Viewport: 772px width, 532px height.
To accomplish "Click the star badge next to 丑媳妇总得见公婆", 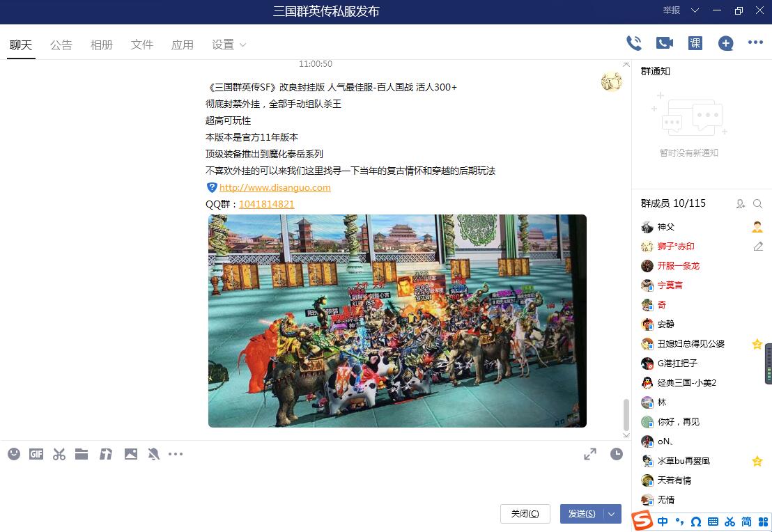I will point(757,344).
